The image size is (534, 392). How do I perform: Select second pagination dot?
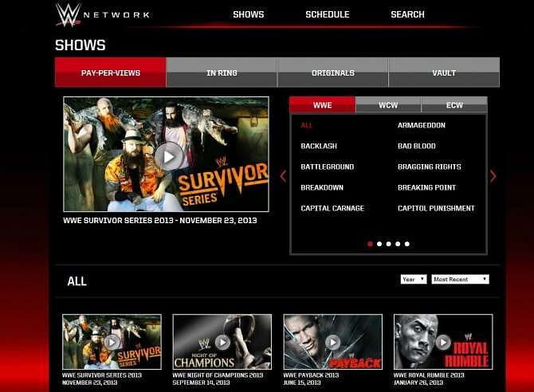pos(379,244)
